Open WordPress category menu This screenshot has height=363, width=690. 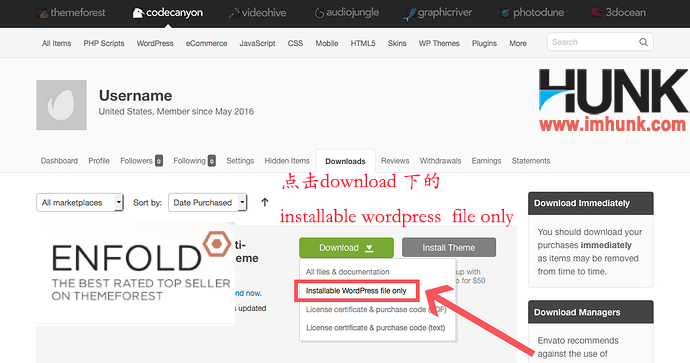(155, 43)
